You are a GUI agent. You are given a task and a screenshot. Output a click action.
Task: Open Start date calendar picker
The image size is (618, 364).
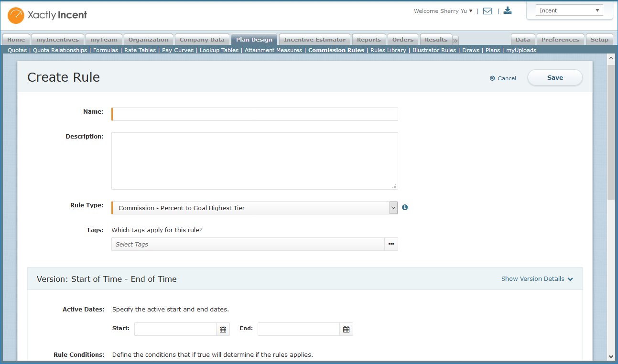point(223,329)
